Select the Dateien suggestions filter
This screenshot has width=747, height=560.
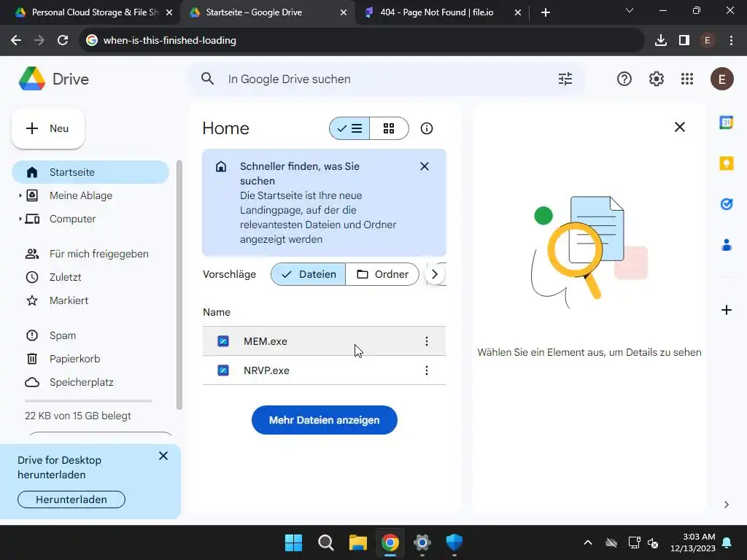tap(309, 274)
